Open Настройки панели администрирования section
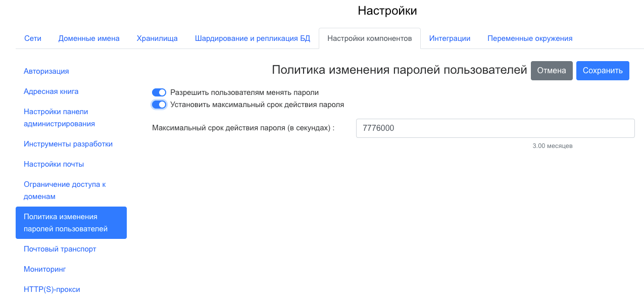The height and width of the screenshot is (300, 644). (x=59, y=118)
